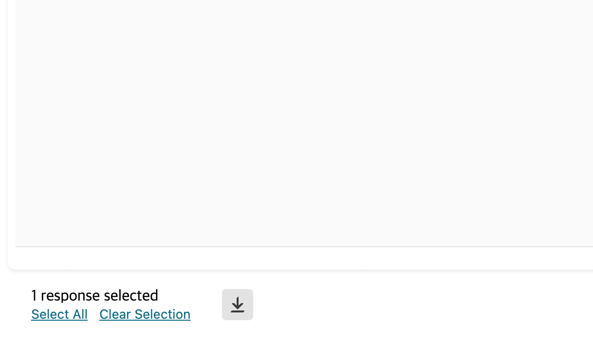
Task: Click the Clear Selection link
Action: coord(145,314)
